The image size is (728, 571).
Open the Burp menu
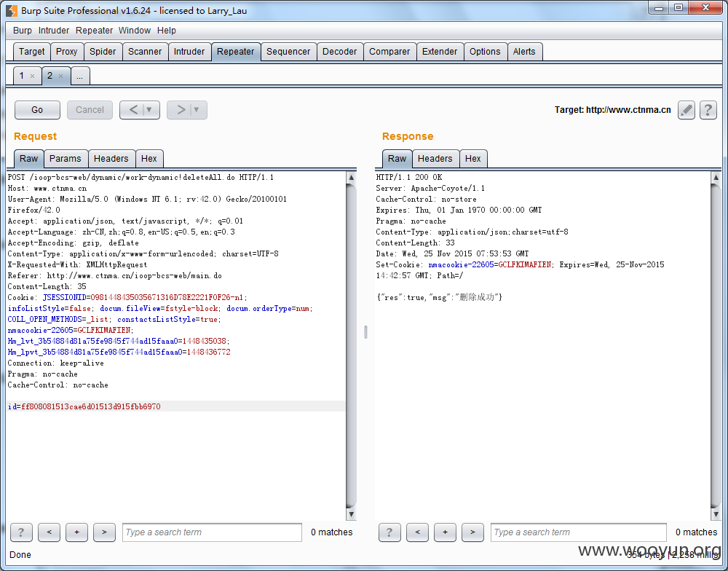tap(23, 30)
